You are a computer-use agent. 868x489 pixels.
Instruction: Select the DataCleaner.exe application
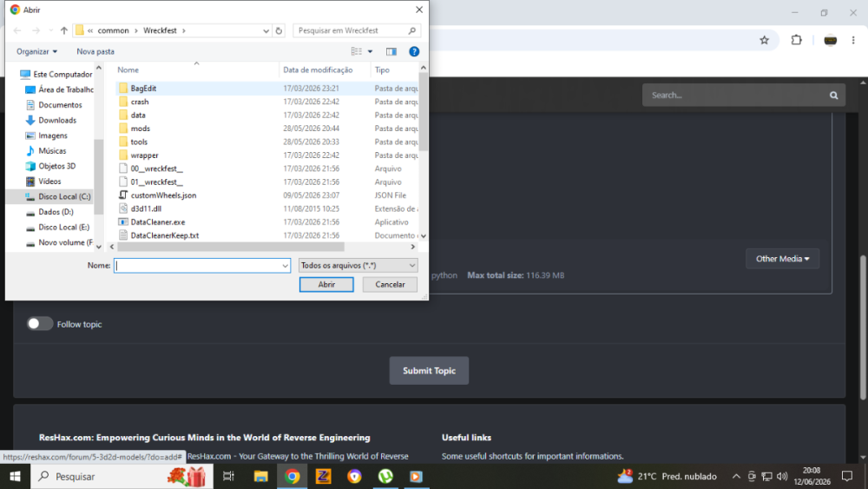tap(158, 221)
